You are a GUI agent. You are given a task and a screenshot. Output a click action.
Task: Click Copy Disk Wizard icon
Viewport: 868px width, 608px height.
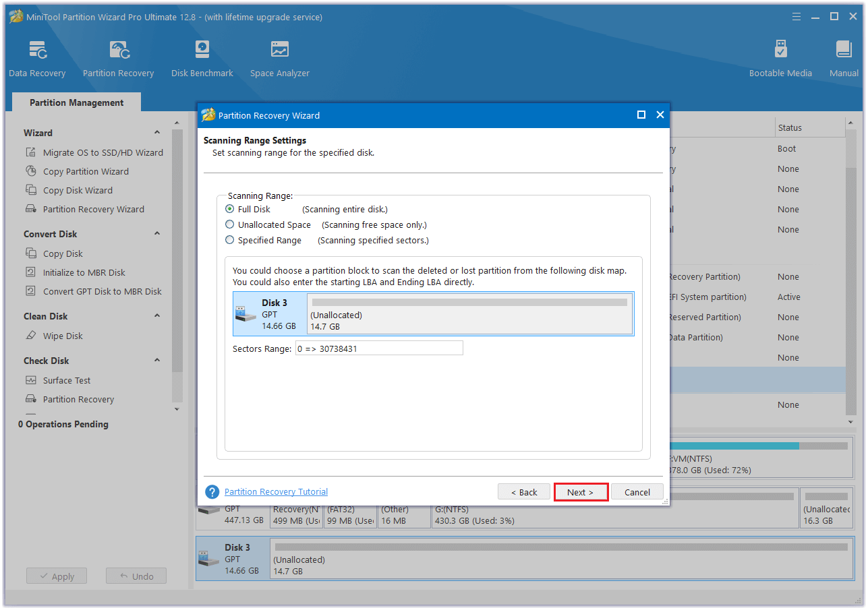pos(31,190)
